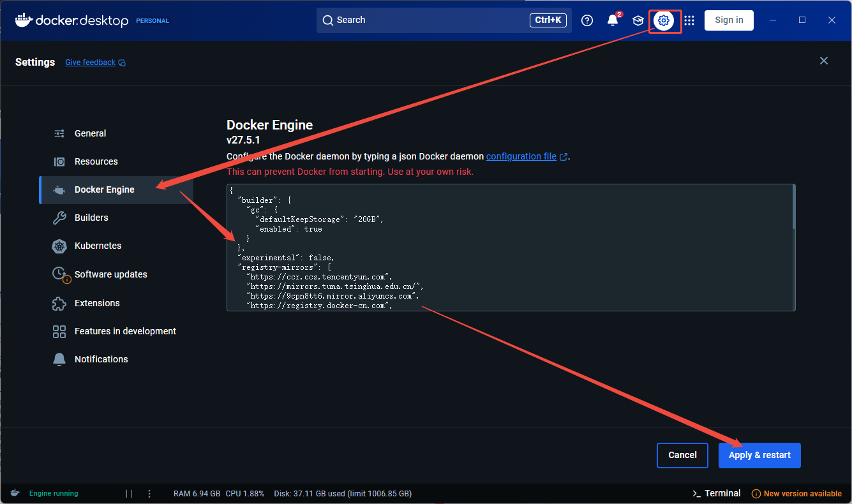Open the Terminal from status bar

(716, 493)
